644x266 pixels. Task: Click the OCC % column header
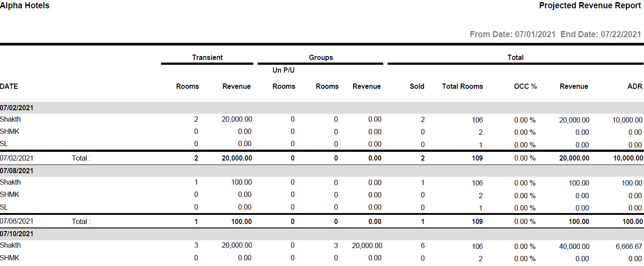point(525,86)
